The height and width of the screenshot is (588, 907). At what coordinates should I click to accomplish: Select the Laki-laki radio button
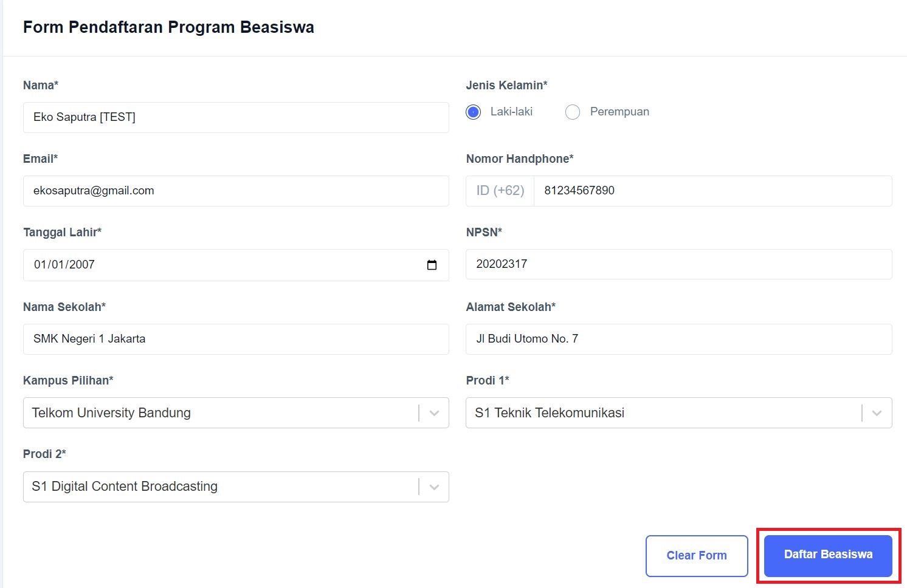click(x=473, y=112)
